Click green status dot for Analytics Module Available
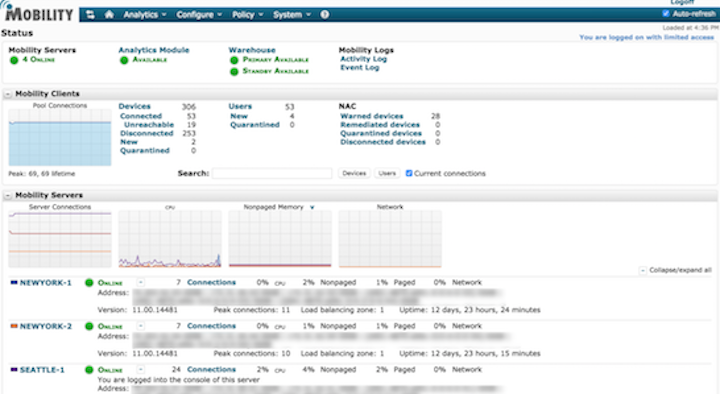This screenshot has height=394, width=720. click(x=124, y=60)
